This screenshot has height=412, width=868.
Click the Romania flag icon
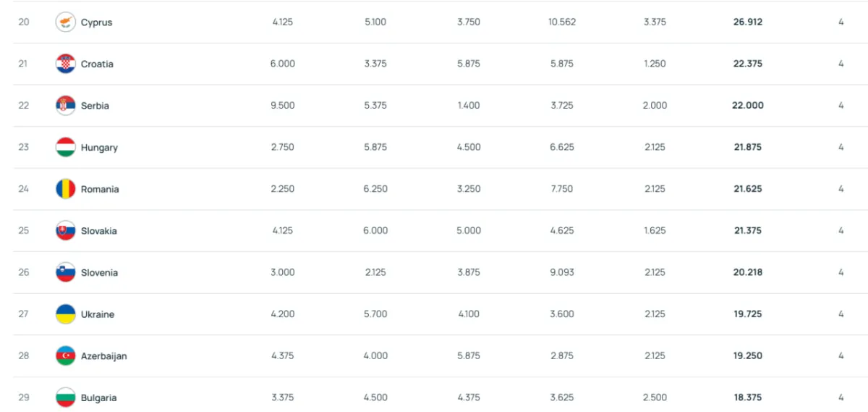66,189
